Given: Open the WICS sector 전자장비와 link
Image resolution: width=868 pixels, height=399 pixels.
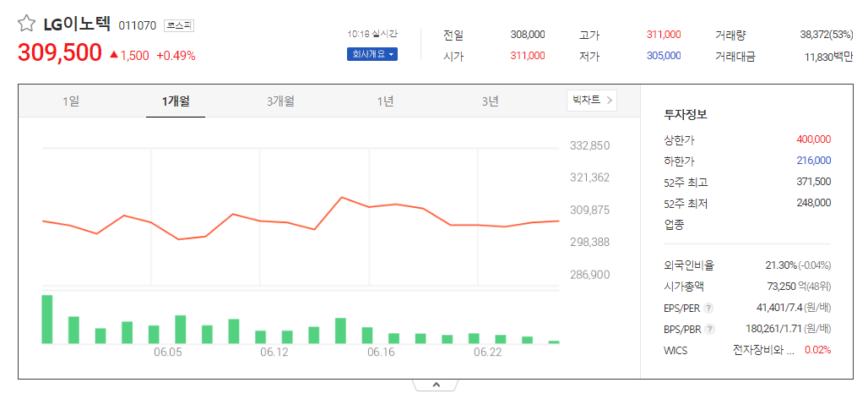Looking at the screenshot, I should (x=763, y=350).
